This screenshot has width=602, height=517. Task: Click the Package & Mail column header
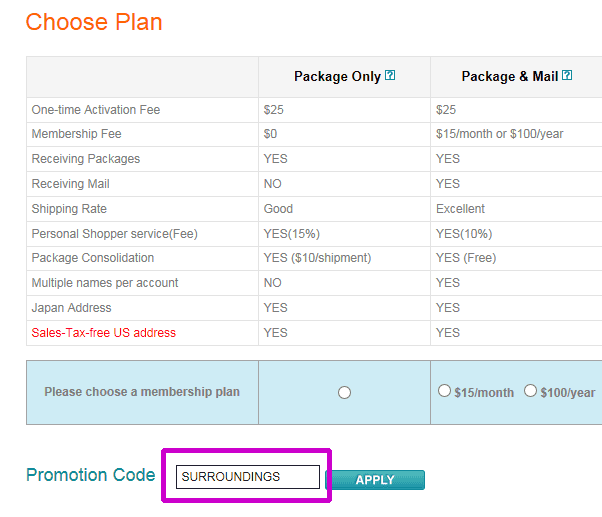[x=510, y=76]
